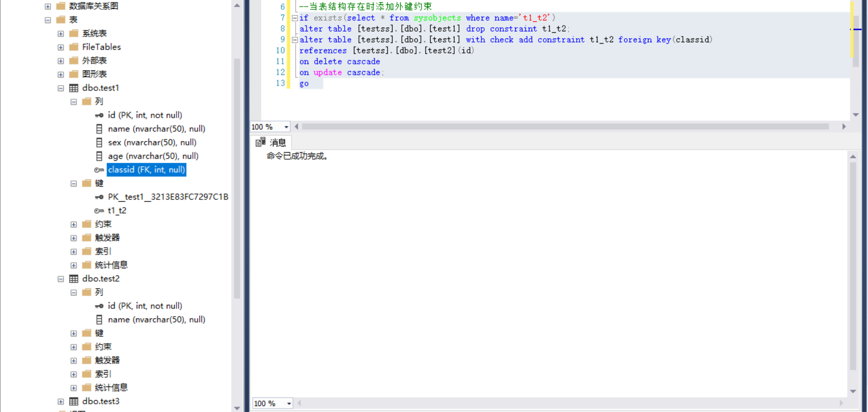Click the object explorer scroll down arrow
The width and height of the screenshot is (868, 412).
pyautogui.click(x=237, y=408)
